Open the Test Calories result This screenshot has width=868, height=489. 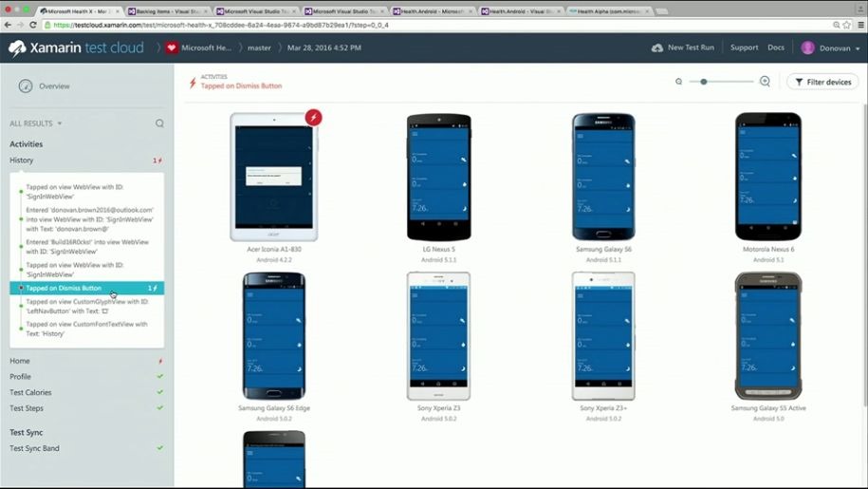30,392
